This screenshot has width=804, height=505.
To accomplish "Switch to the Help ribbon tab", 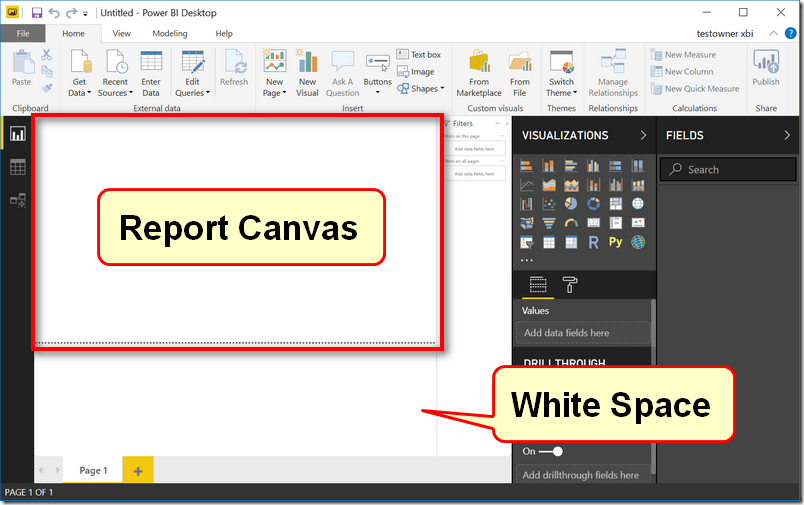I will coord(224,33).
